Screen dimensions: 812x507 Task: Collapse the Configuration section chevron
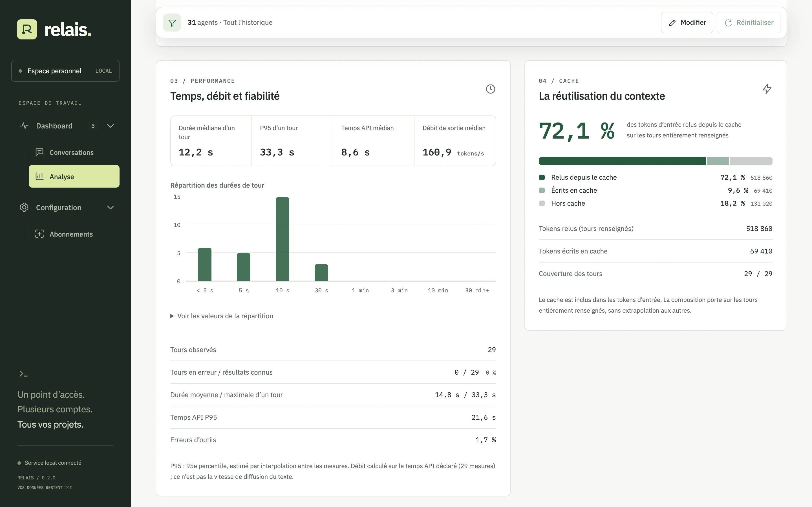point(111,207)
